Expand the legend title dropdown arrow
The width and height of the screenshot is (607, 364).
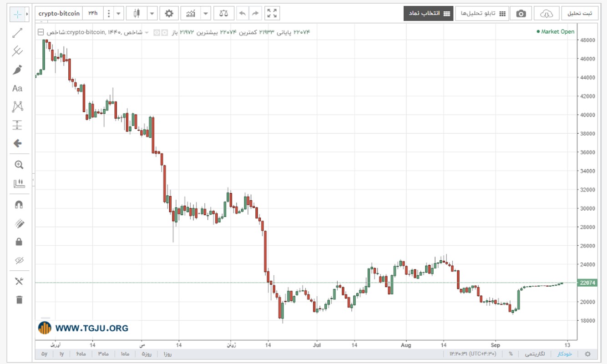147,32
